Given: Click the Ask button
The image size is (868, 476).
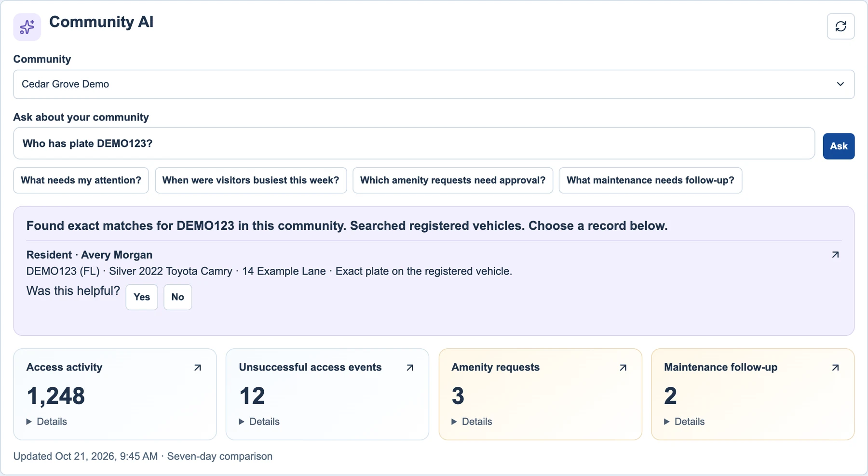Looking at the screenshot, I should pyautogui.click(x=839, y=146).
